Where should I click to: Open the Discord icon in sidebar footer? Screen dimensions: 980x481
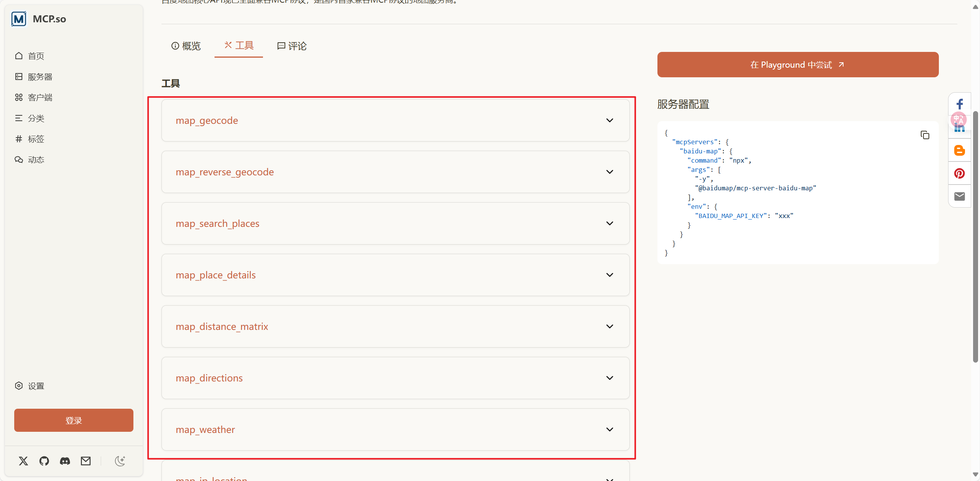[x=65, y=461]
